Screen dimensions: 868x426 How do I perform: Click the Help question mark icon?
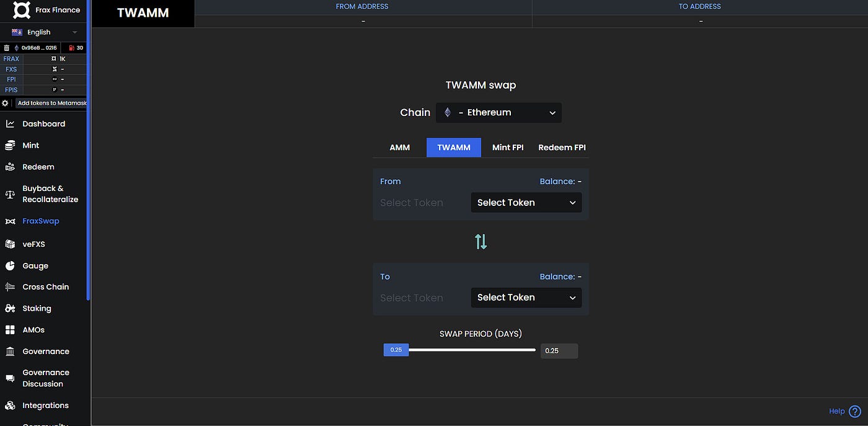point(855,411)
